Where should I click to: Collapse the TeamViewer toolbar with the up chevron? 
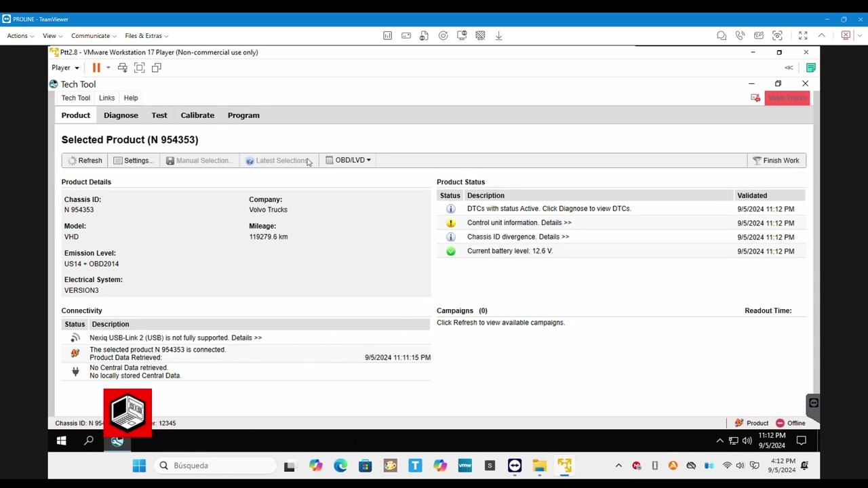821,35
